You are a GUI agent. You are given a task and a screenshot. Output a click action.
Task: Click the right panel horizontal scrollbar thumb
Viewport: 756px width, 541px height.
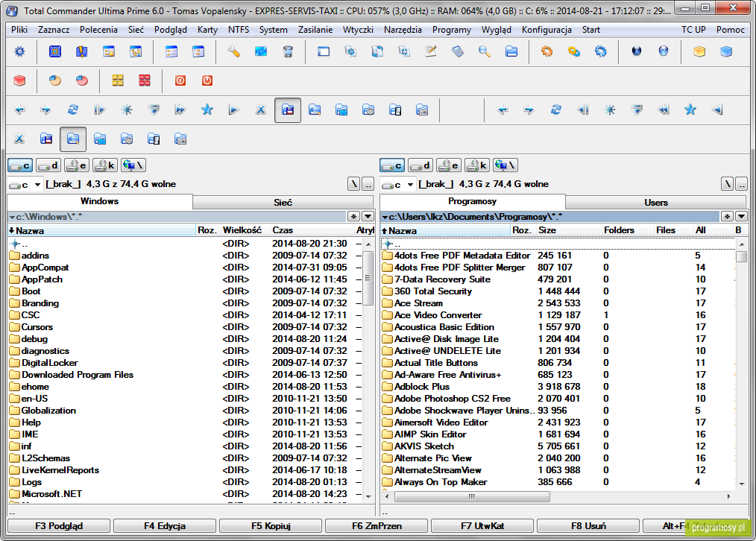point(472,496)
